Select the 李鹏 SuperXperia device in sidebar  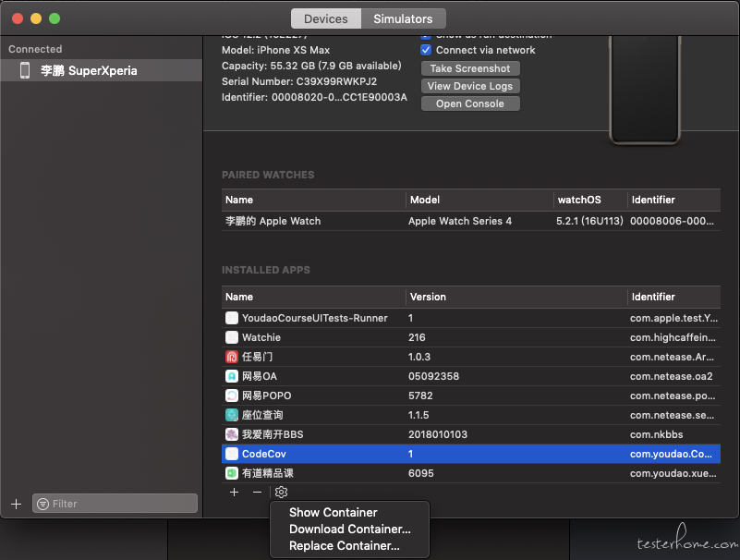102,70
